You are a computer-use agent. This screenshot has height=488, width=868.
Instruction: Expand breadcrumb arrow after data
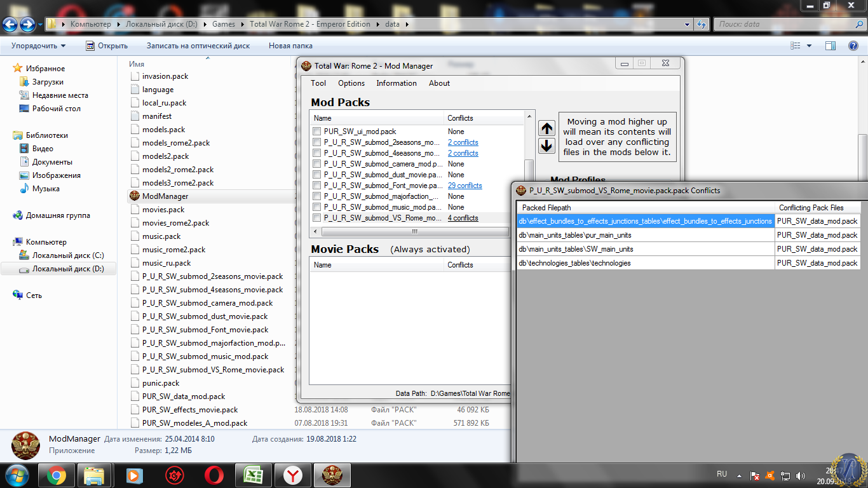tap(407, 24)
